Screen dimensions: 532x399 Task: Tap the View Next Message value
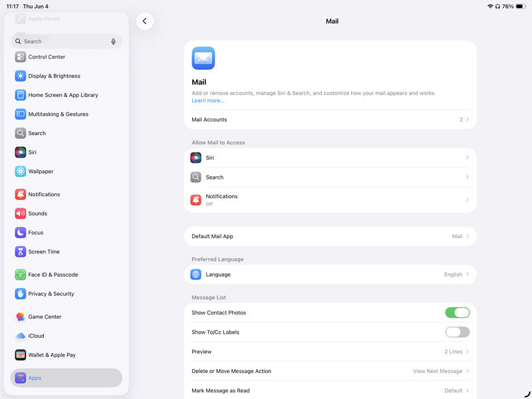tap(438, 371)
